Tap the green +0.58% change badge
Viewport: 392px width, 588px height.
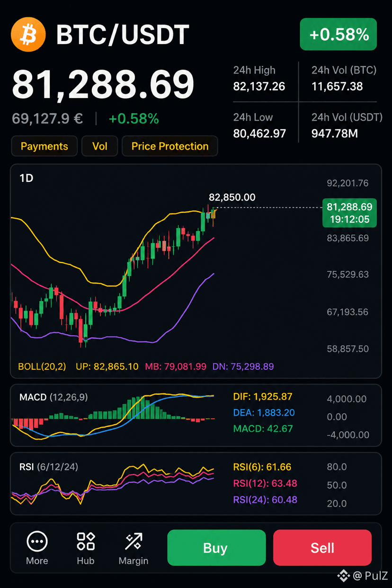click(x=339, y=34)
